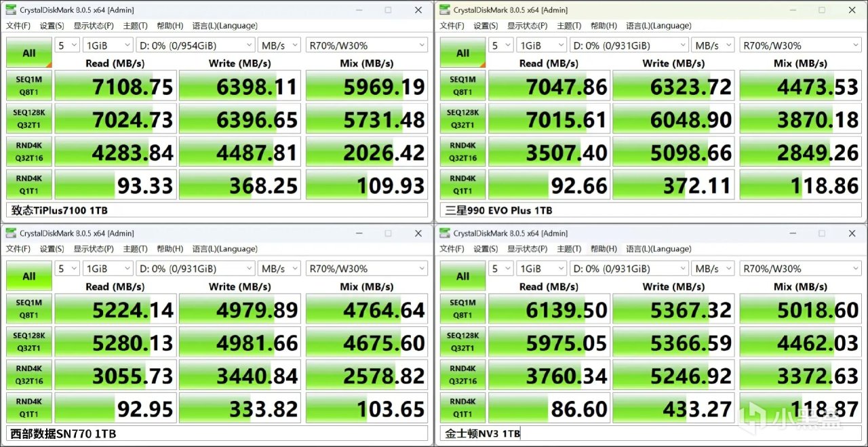Start SEQ128K Q32T1 test in 990 EVO Plus window
Screen dimensions: 868x447
(x=463, y=119)
